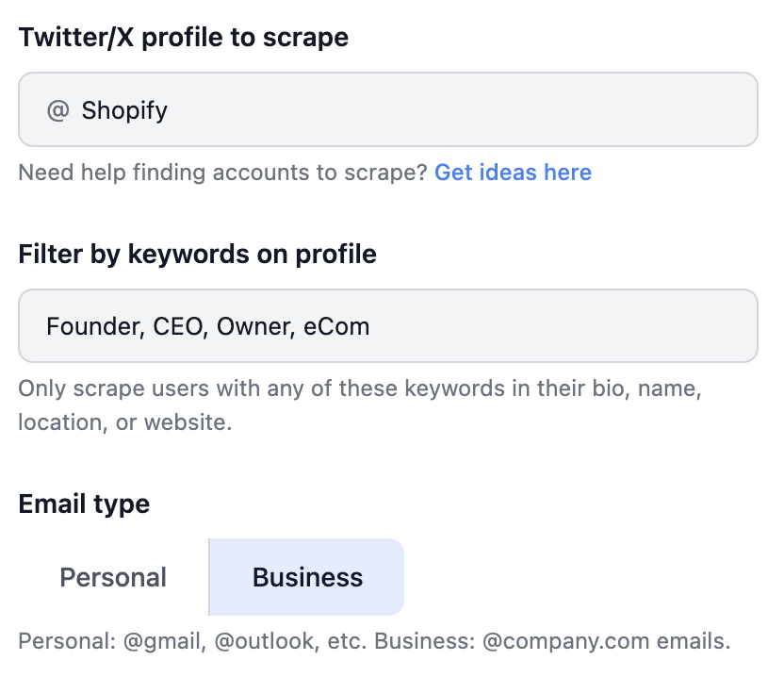Click the Shopify handle text
The height and width of the screenshot is (677, 784).
(x=123, y=109)
